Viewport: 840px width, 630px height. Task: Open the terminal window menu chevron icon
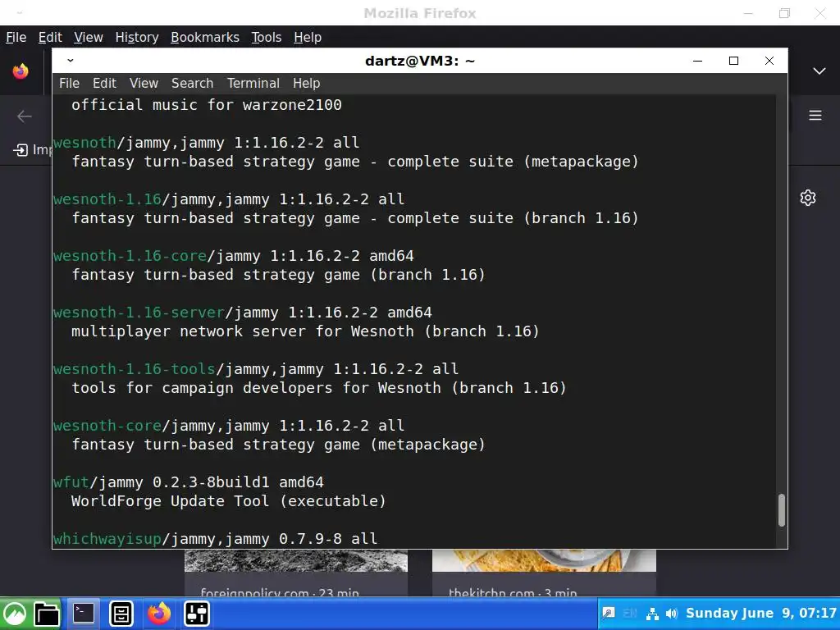[x=71, y=61]
